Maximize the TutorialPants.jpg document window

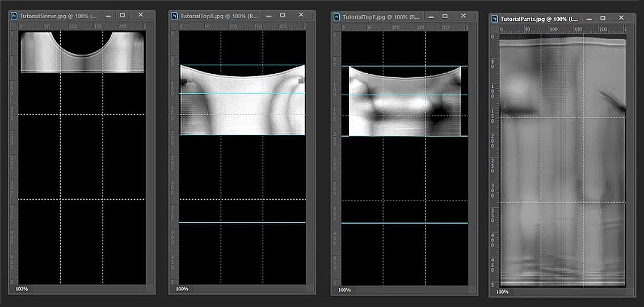click(x=603, y=18)
